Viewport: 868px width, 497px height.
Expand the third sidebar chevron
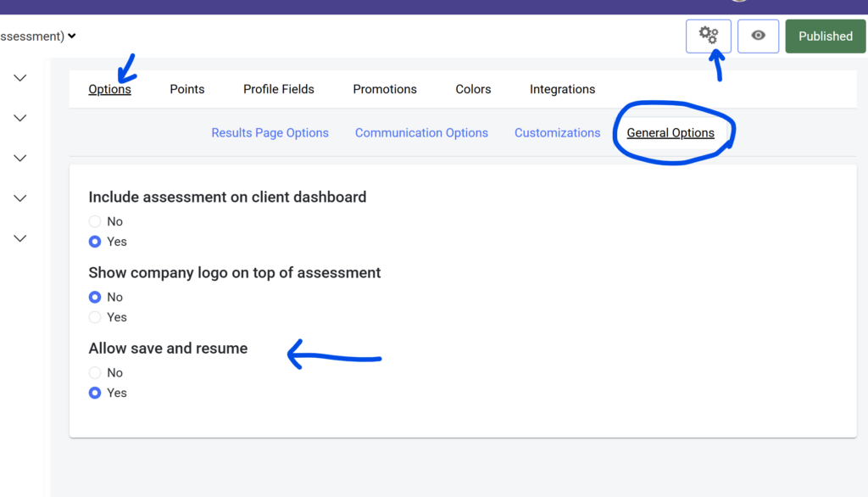(20, 159)
